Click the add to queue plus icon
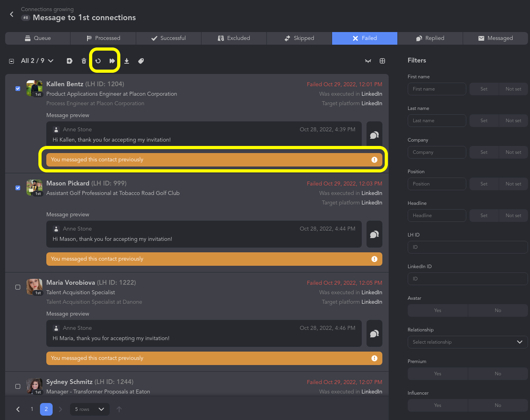530x420 pixels. click(x=70, y=61)
